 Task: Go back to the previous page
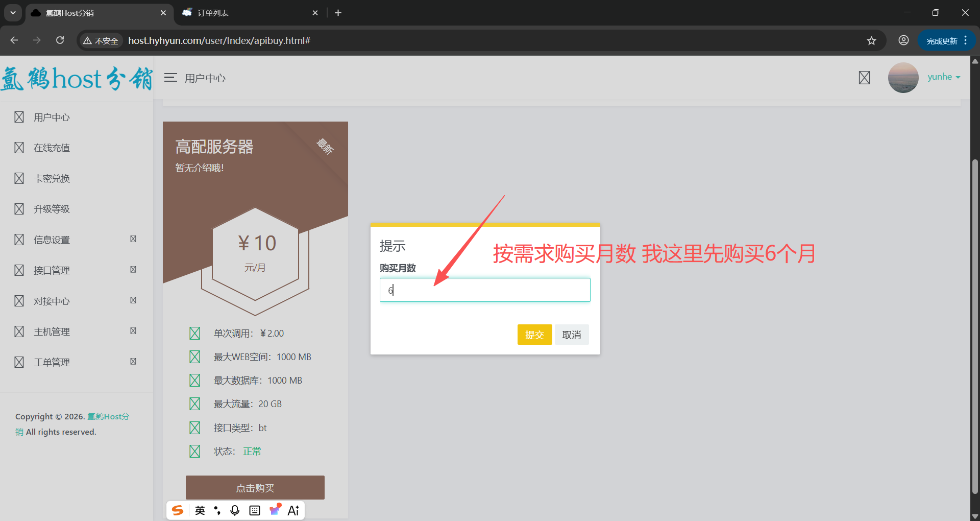pyautogui.click(x=14, y=40)
